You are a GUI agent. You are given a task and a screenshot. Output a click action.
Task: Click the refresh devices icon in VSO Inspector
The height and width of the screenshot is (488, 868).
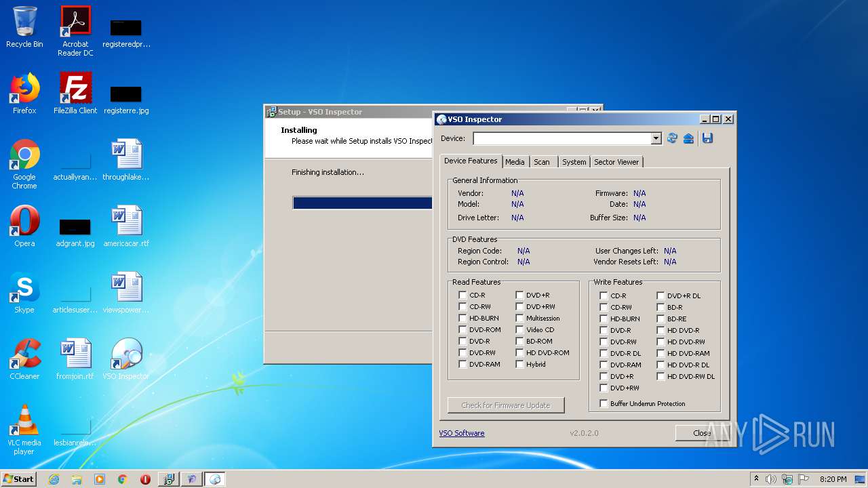672,138
